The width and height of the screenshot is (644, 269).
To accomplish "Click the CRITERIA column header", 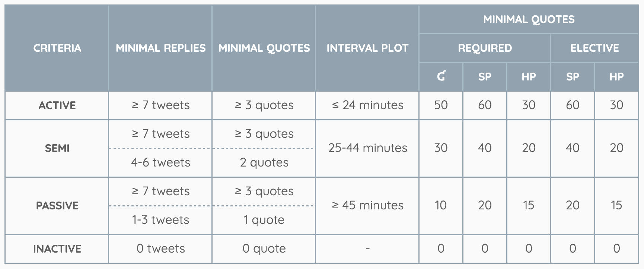I will point(57,48).
